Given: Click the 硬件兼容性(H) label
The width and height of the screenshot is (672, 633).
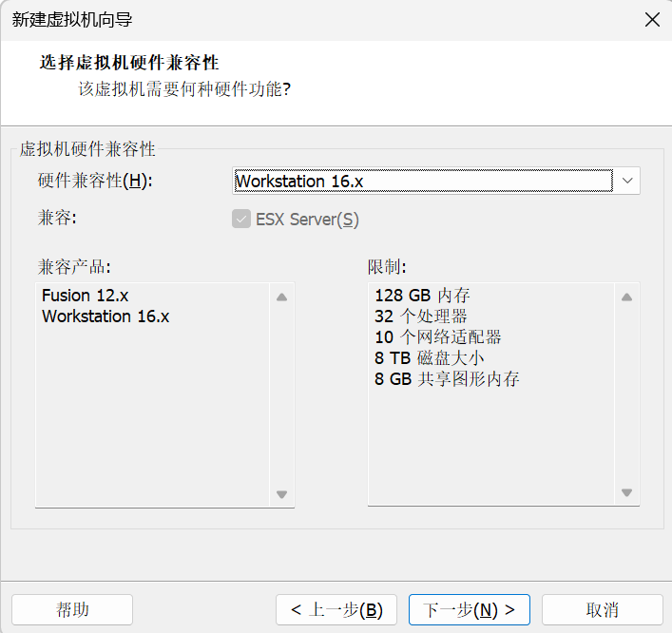Looking at the screenshot, I should coord(95,181).
